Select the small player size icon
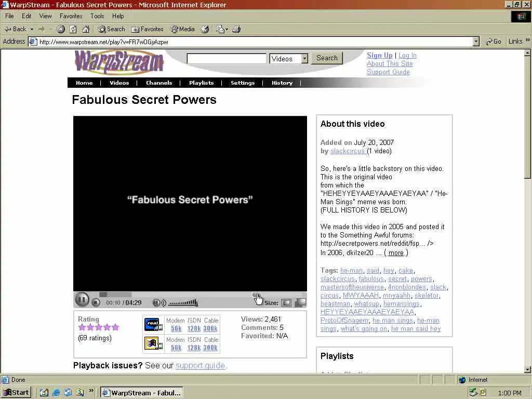This screenshot has width=532, height=399. [x=286, y=303]
